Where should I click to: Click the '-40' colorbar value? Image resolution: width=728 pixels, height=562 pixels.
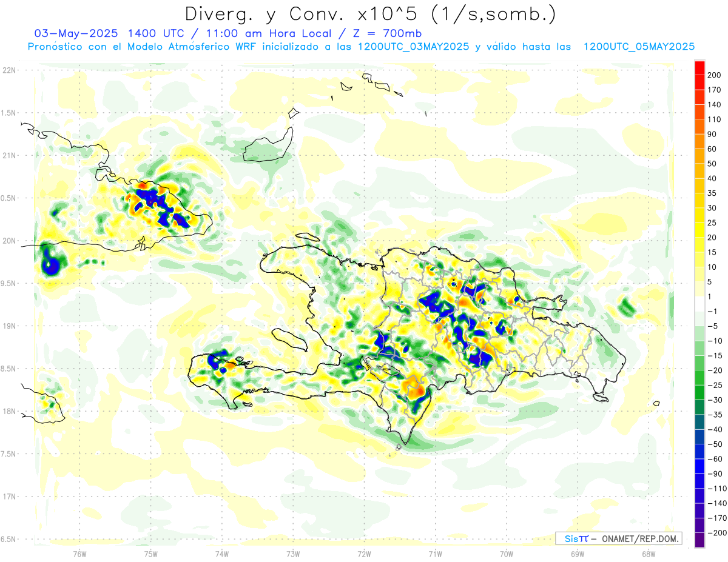pyautogui.click(x=715, y=429)
